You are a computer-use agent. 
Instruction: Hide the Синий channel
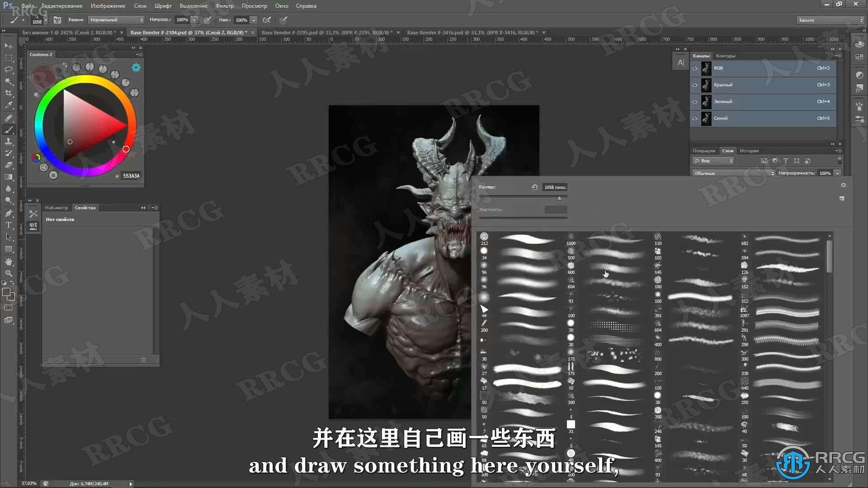click(695, 118)
